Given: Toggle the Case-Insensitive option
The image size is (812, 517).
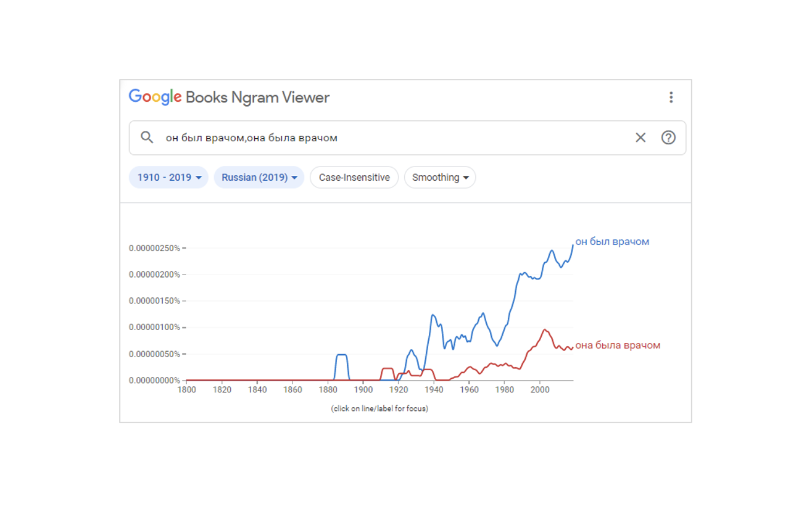Looking at the screenshot, I should pyautogui.click(x=354, y=178).
